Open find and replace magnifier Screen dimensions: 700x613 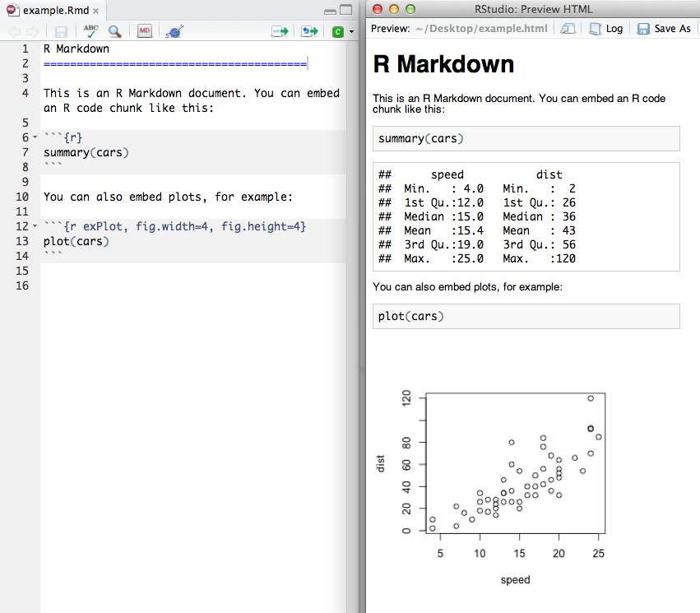114,31
